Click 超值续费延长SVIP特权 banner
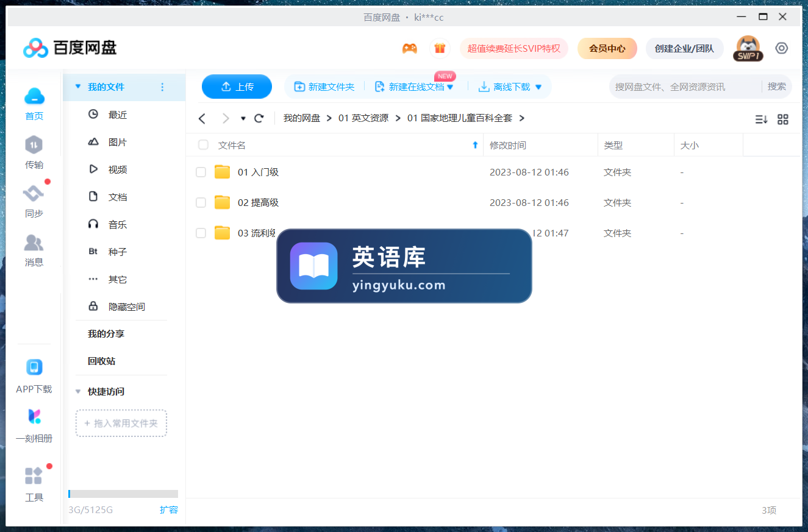808x532 pixels. click(x=514, y=48)
